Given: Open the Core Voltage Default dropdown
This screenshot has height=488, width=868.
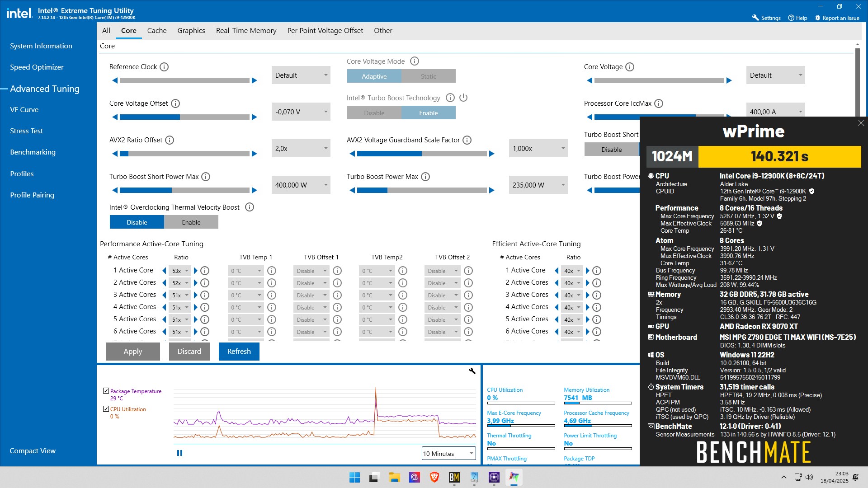Looking at the screenshot, I should click(776, 75).
